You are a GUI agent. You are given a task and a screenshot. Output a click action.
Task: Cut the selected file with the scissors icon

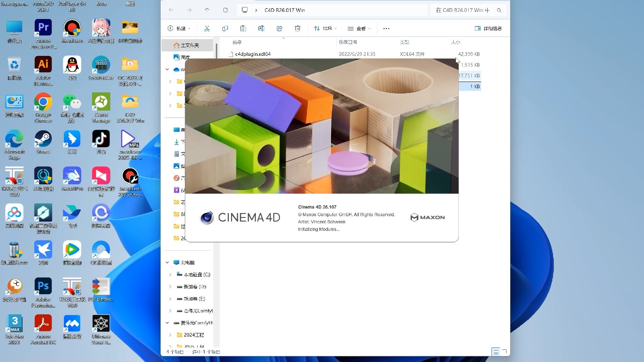[x=207, y=28]
